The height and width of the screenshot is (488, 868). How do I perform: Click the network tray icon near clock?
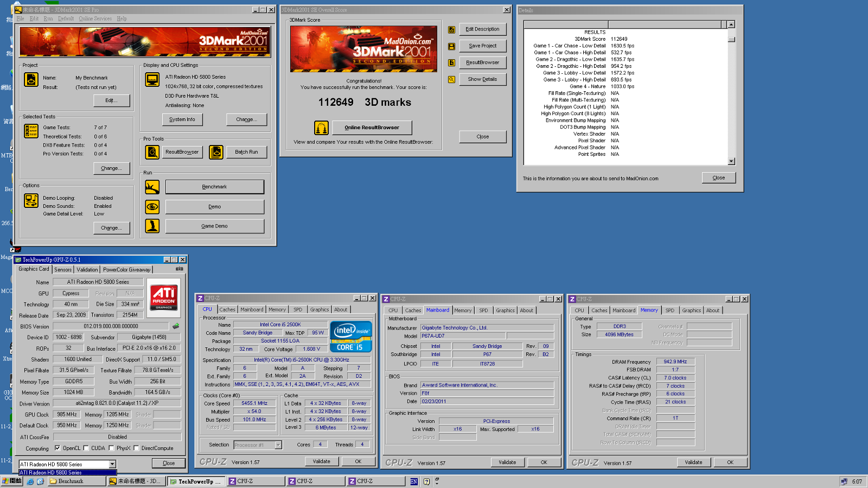coord(844,481)
